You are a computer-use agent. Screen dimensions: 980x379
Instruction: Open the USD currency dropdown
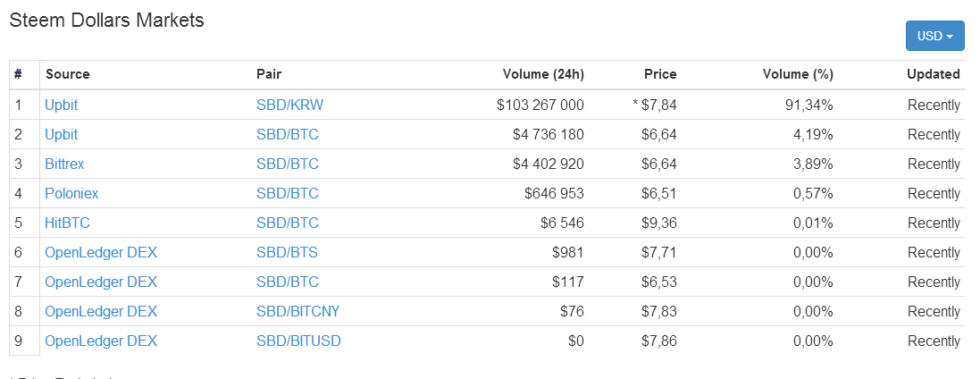[934, 37]
